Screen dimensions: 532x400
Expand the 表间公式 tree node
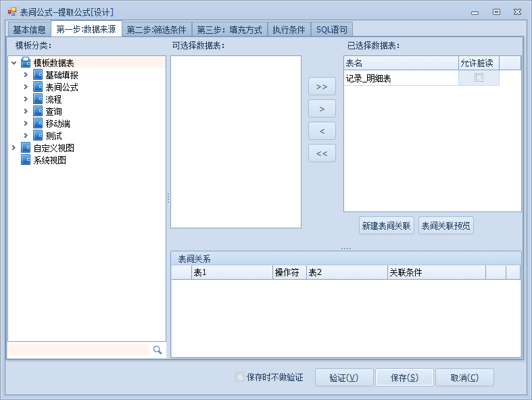[x=26, y=87]
